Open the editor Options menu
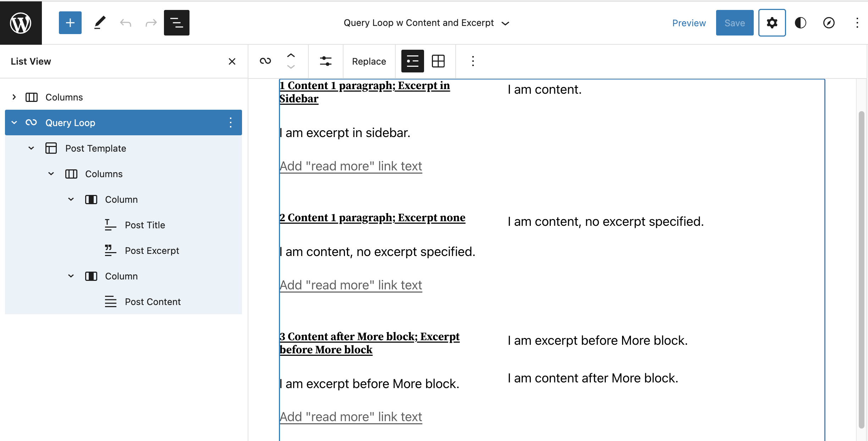The image size is (868, 441). [x=857, y=22]
